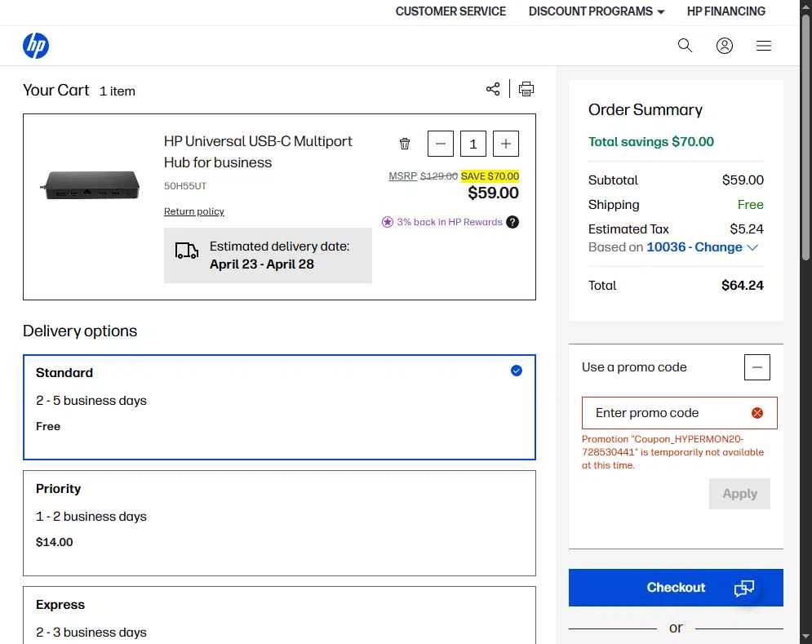Click 3% back in HP Rewards link
This screenshot has height=644, width=812.
click(x=450, y=222)
